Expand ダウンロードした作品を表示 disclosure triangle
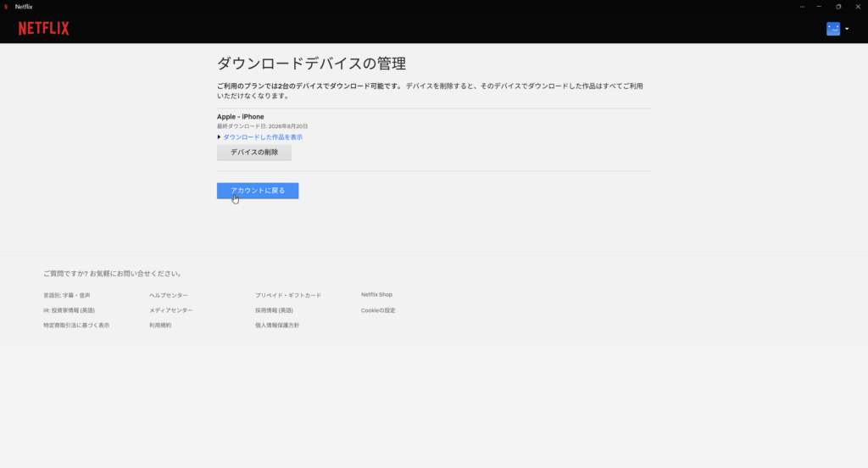Screen dimensions: 868x468 (220, 136)
